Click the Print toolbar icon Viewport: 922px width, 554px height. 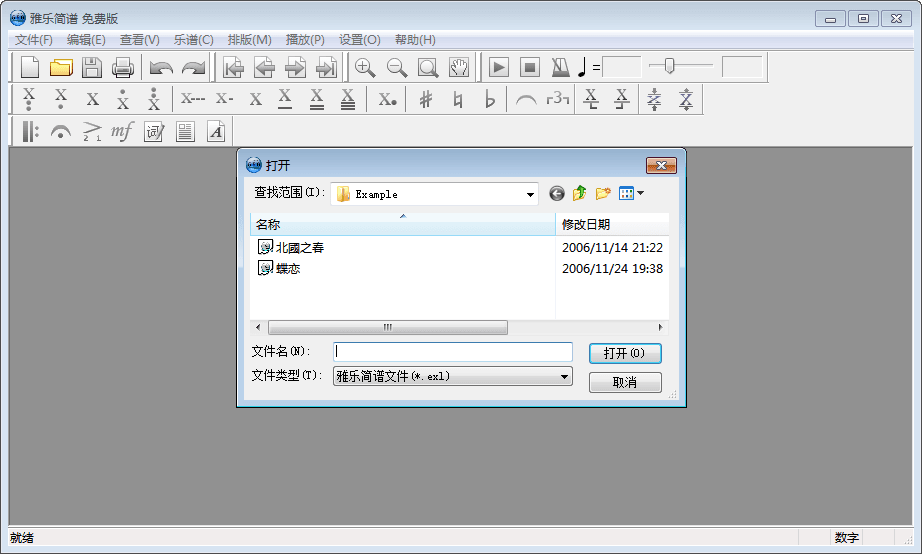coord(123,68)
